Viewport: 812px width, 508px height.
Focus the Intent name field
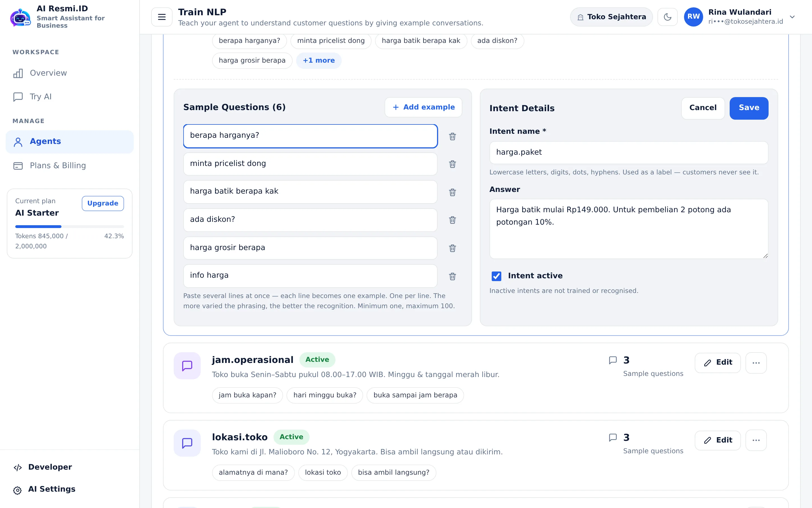(628, 152)
